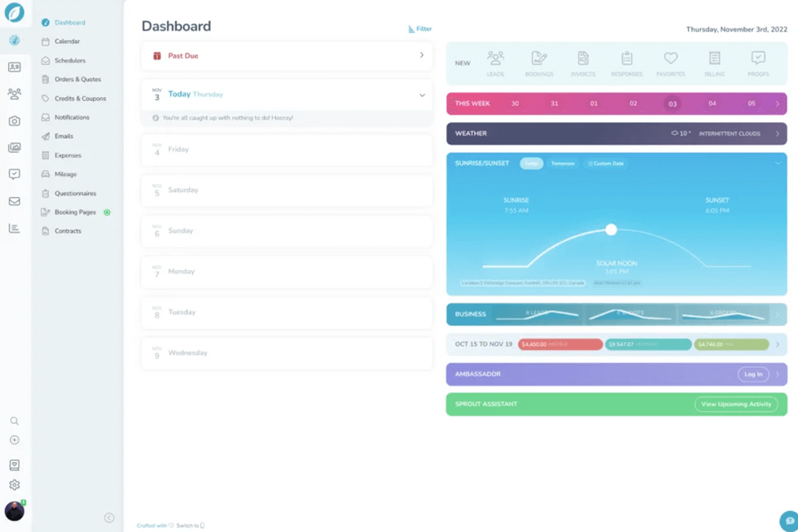Screen dimensions: 798x532
Task: Click the sun marker on sunrise curve
Action: 611,229
